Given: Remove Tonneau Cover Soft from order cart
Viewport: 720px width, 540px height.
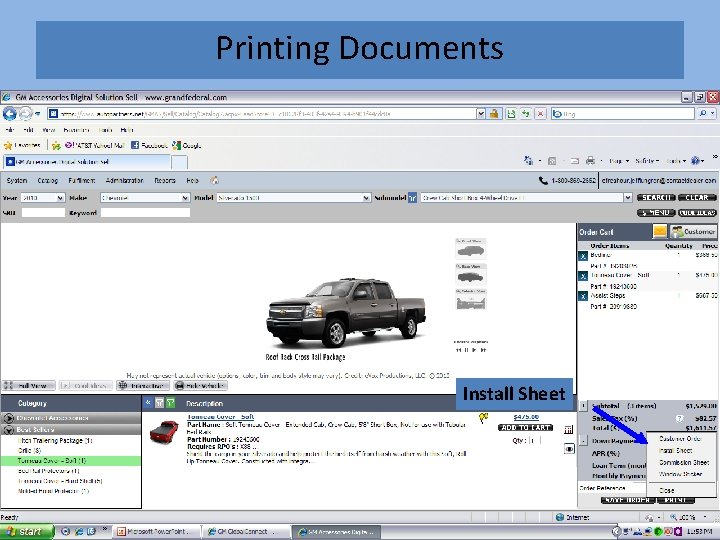Looking at the screenshot, I should pyautogui.click(x=583, y=276).
